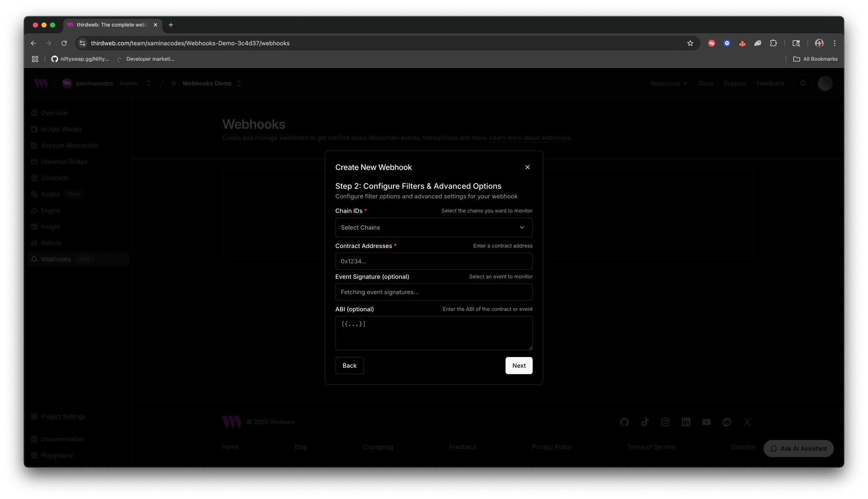The width and height of the screenshot is (868, 499).
Task: Open a new browser tab
Action: point(171,25)
